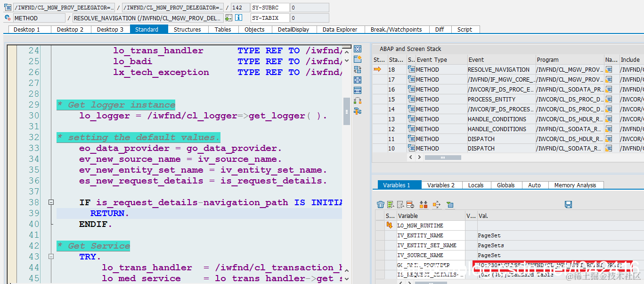Screen dimensions: 644x284
Task: Click the floppy disk save icon above the variables table
Action: (568, 204)
